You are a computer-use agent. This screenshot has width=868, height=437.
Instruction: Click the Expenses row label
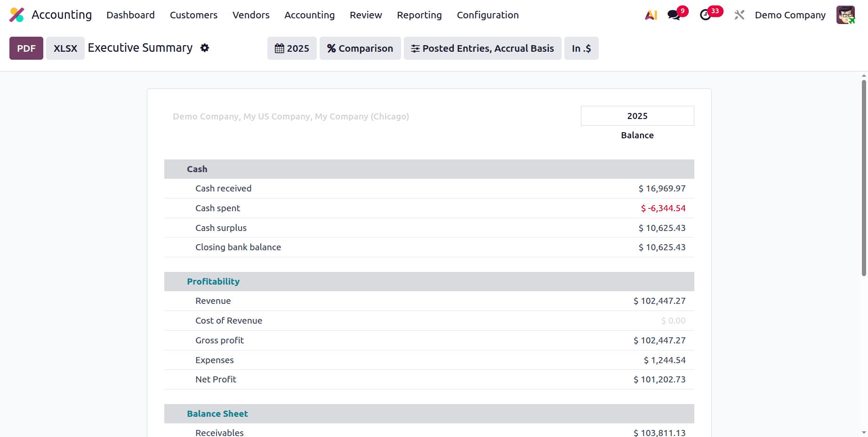point(214,360)
